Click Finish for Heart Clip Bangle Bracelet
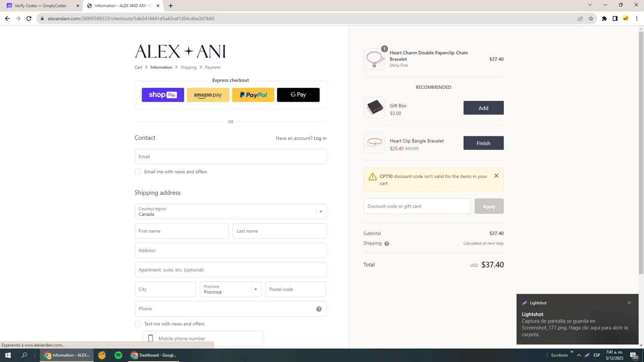 pos(483,143)
